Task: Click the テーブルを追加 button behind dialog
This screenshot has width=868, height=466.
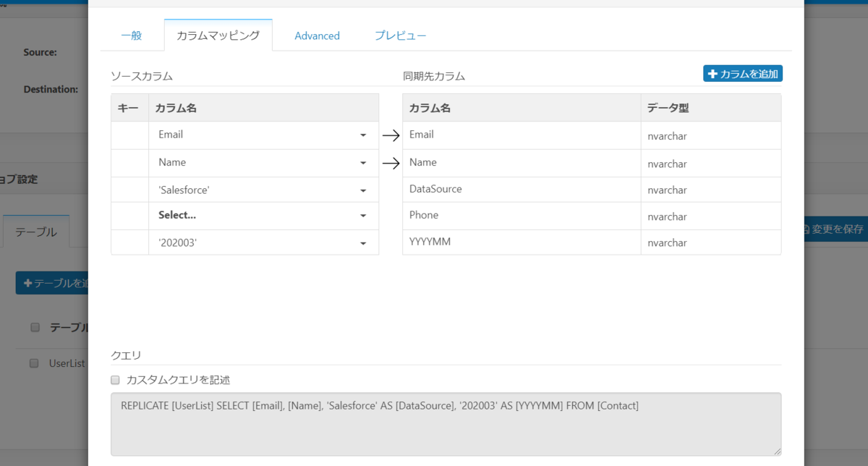Action: [52, 283]
